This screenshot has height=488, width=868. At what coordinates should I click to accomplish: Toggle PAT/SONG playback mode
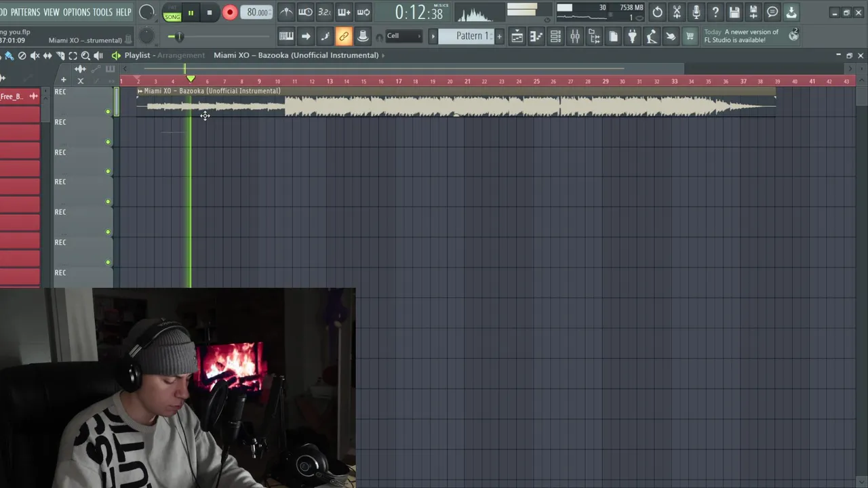172,12
